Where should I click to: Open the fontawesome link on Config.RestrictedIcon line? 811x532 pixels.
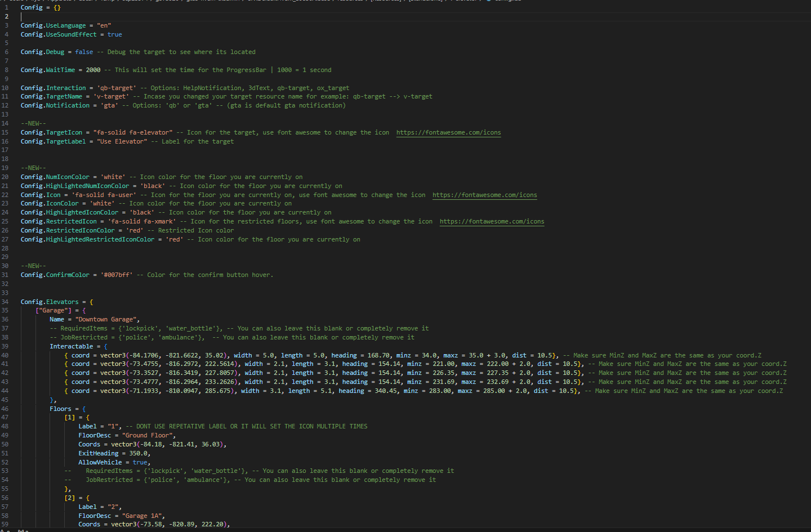(x=492, y=222)
